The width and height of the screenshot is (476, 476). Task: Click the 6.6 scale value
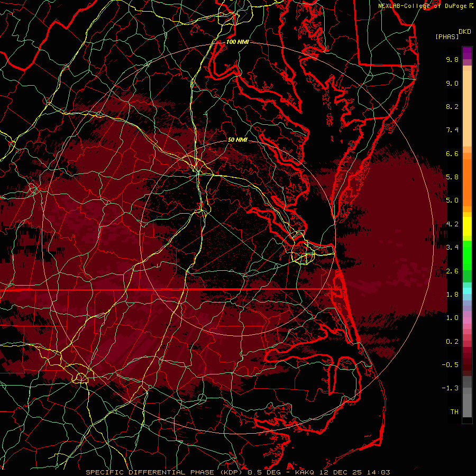[x=452, y=153]
